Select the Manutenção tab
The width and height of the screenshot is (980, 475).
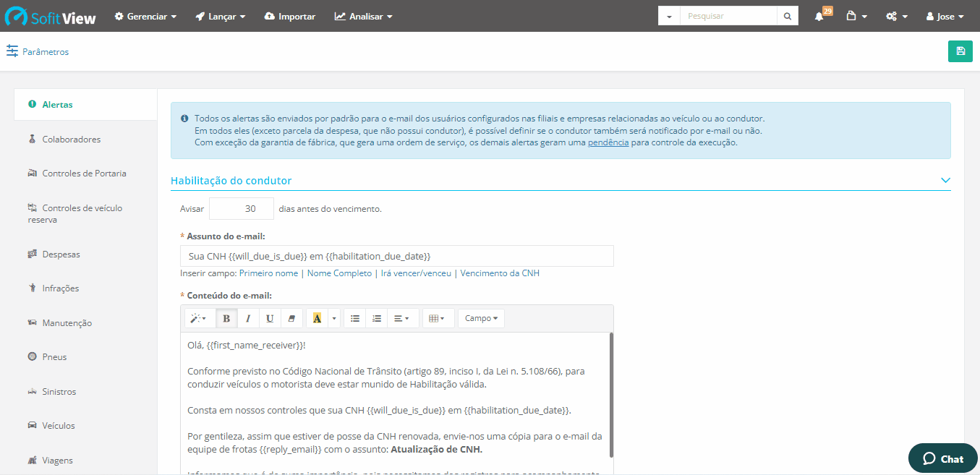(x=85, y=322)
